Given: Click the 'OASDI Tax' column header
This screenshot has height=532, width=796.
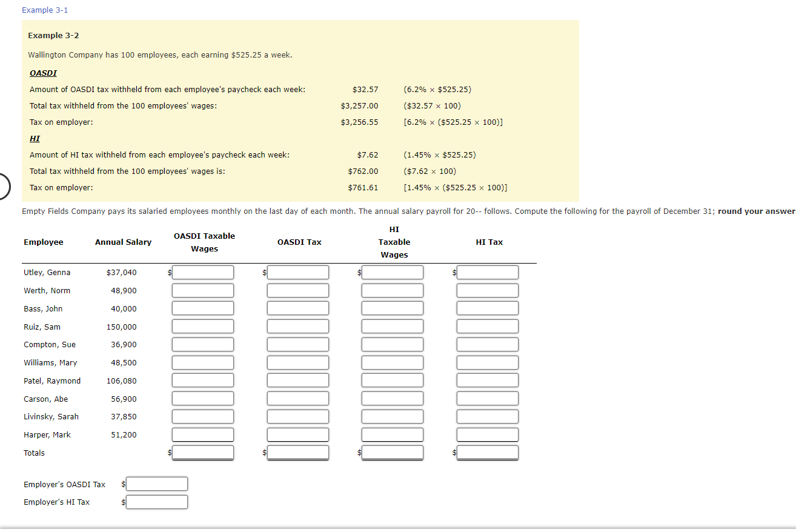Looking at the screenshot, I should pos(299,242).
